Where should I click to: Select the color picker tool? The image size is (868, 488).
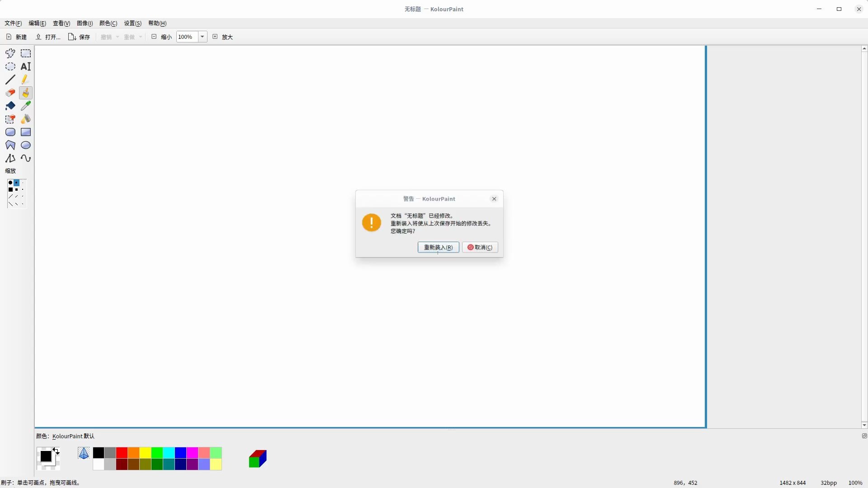tap(26, 106)
